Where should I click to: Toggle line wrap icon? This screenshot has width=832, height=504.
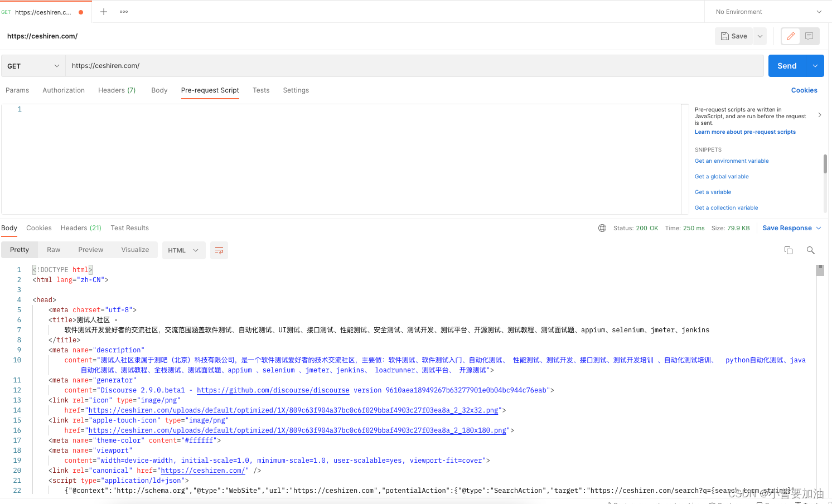(219, 250)
